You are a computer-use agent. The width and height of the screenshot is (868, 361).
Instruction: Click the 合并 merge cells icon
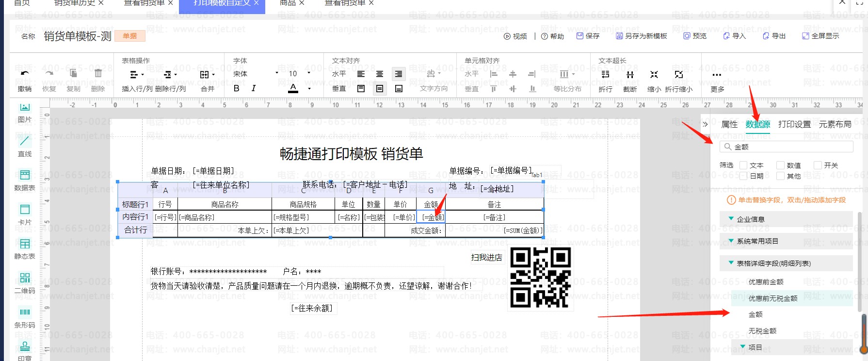tap(207, 75)
